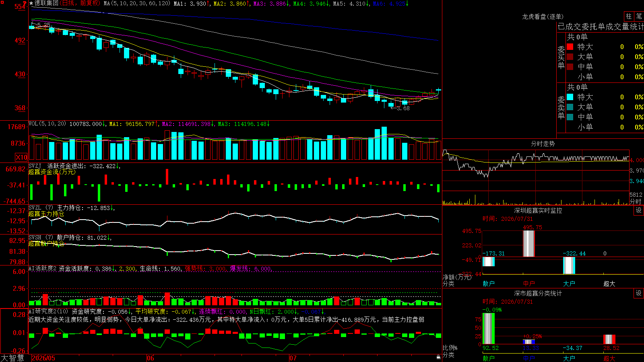The height and width of the screenshot is (362, 644).
Task: Click the teal 中单 sell-order swatch
Action: 570,117
